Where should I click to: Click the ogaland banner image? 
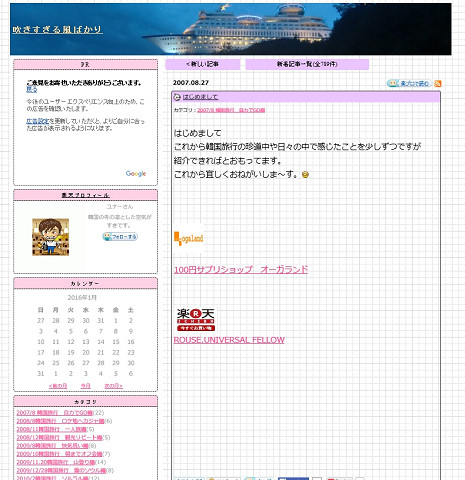pos(189,238)
